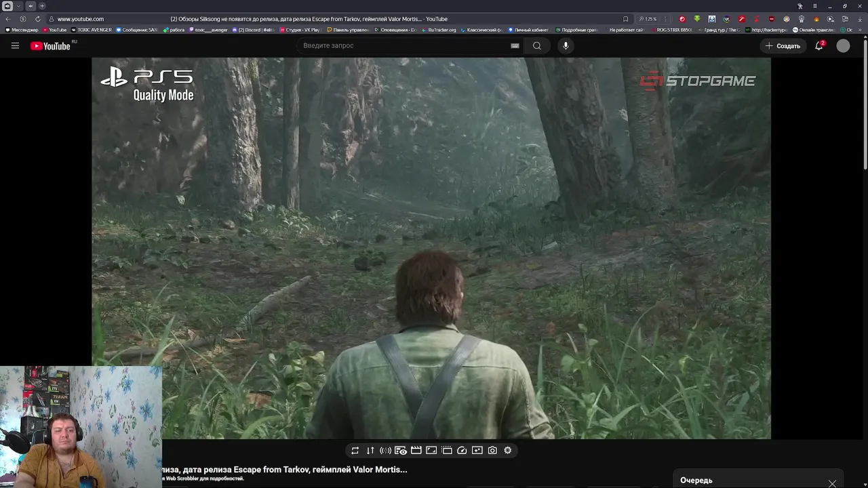Open the 'Discord' bookmark
This screenshot has width=868, height=488.
coord(254,30)
